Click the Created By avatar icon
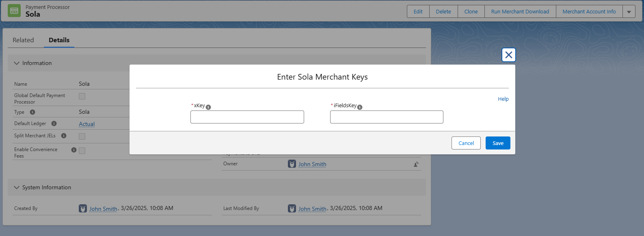 [x=83, y=208]
